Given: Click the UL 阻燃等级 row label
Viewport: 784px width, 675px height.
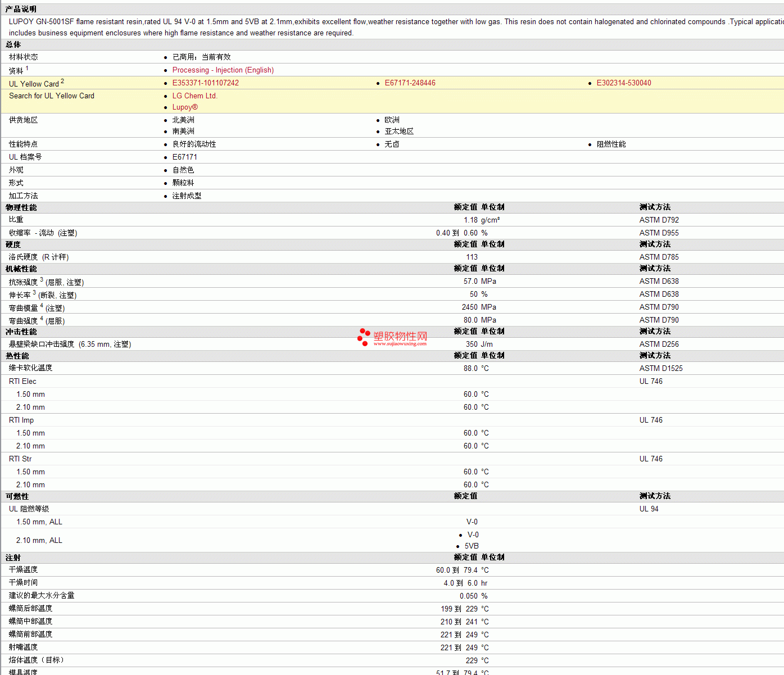Looking at the screenshot, I should pyautogui.click(x=29, y=509).
